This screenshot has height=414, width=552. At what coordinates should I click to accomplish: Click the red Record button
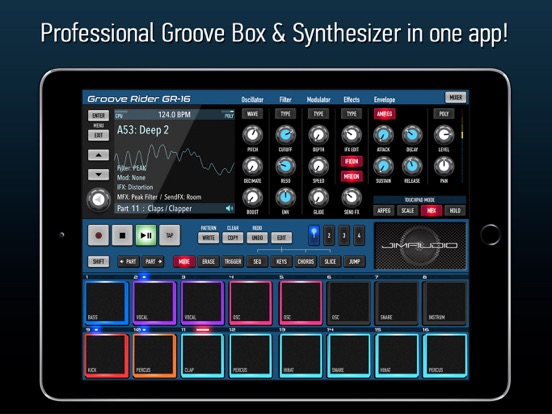coord(98,235)
